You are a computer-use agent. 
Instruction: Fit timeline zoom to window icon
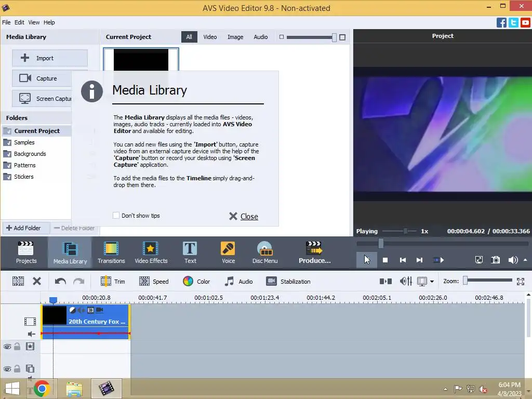coord(521,281)
